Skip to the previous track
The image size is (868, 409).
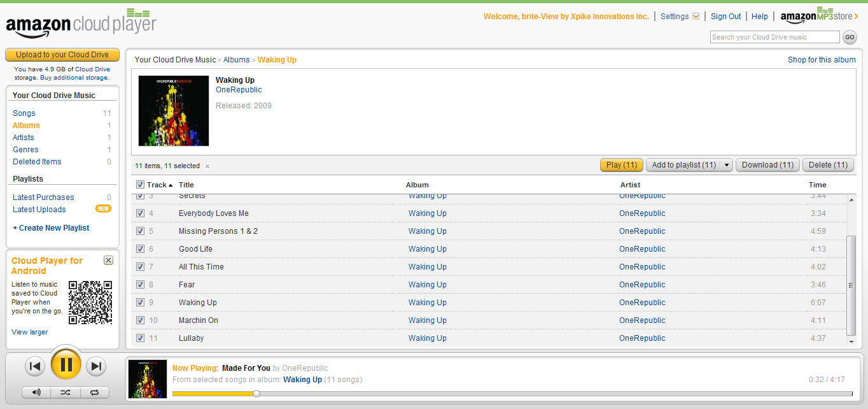coord(36,366)
